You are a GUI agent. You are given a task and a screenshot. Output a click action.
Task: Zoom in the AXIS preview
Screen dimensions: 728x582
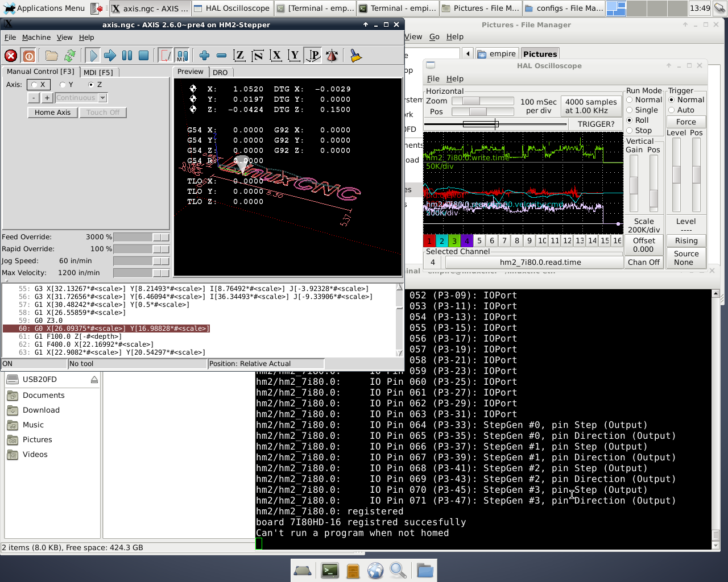click(205, 56)
